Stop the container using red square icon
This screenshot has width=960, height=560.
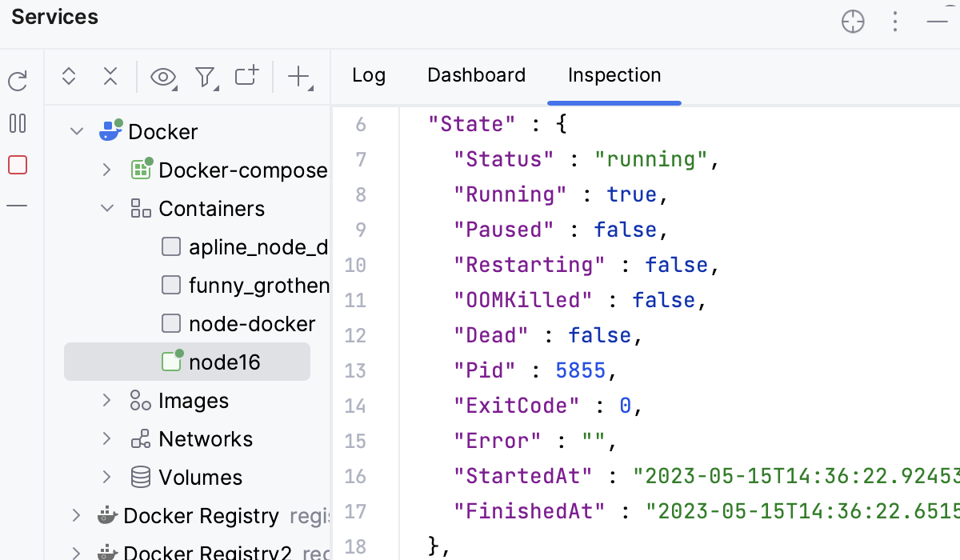click(16, 166)
